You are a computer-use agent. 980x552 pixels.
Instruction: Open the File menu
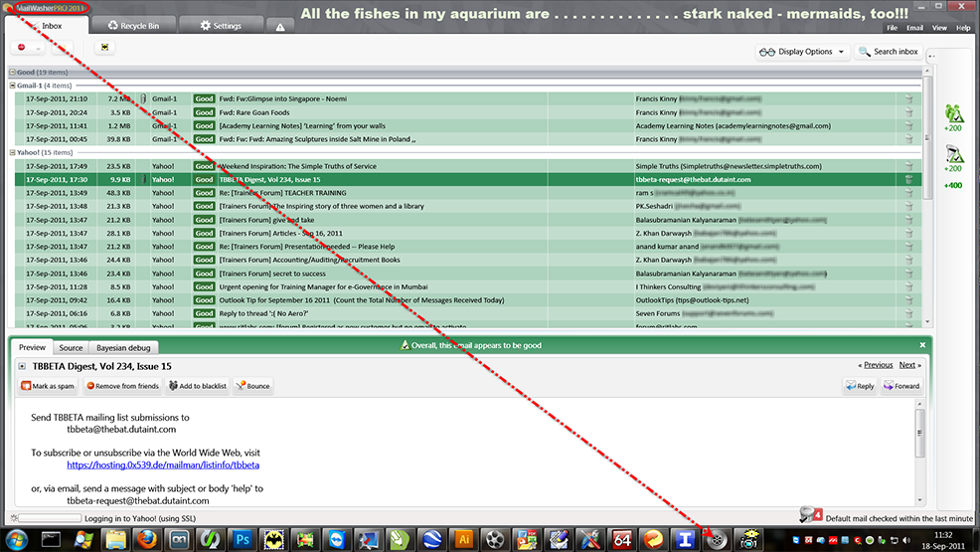[x=892, y=28]
